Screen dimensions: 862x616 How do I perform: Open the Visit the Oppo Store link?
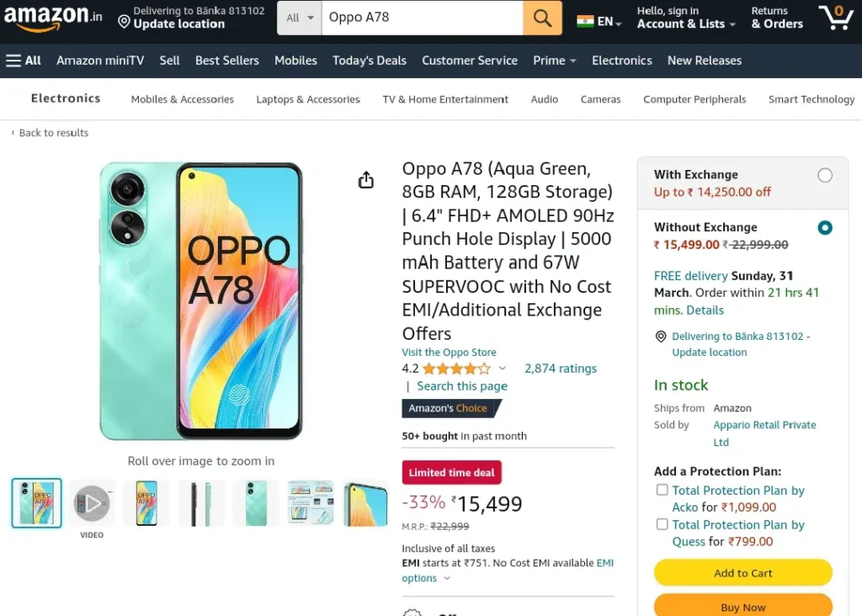449,353
